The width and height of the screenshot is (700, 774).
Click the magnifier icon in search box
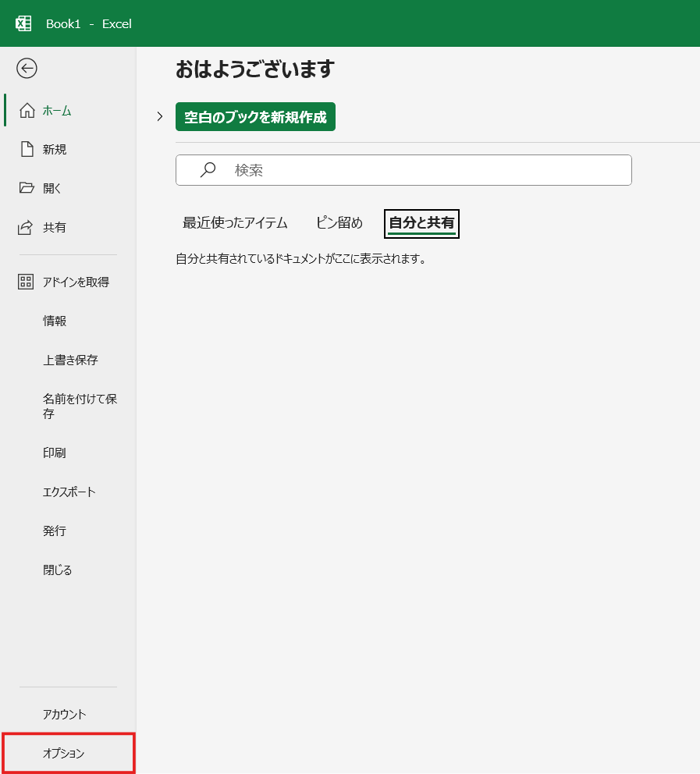[208, 170]
